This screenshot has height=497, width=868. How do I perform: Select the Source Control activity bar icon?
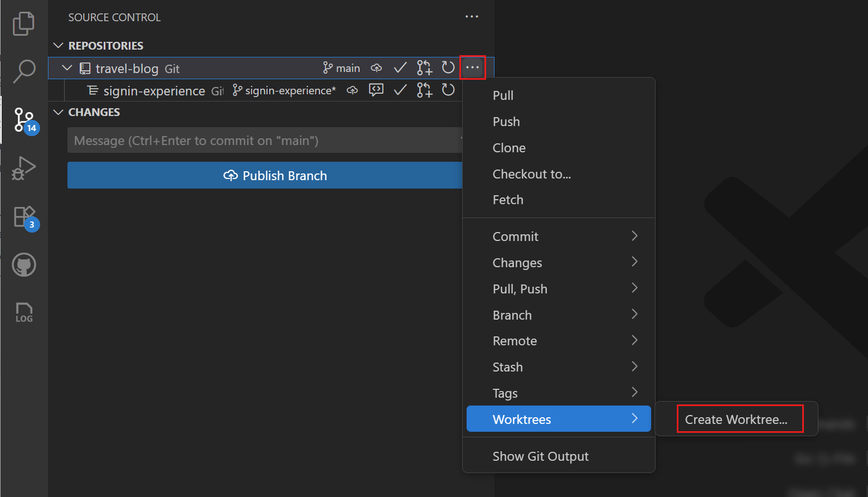coord(23,119)
